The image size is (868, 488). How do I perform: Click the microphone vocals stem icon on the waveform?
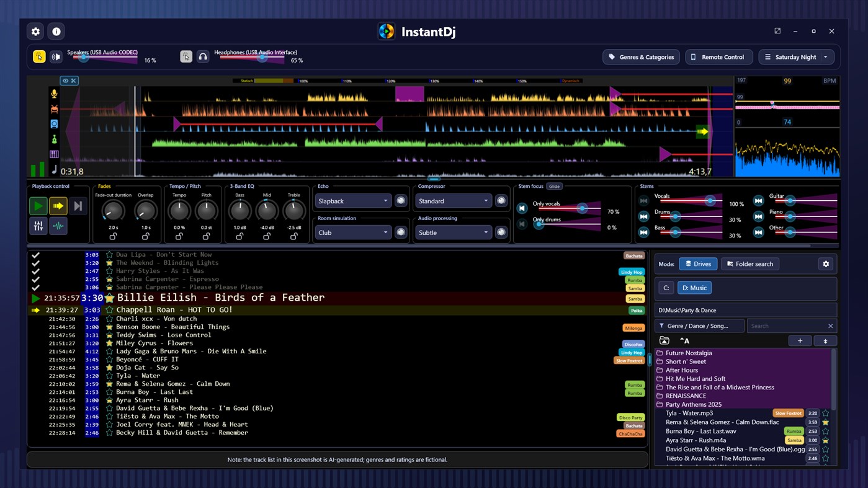click(54, 94)
